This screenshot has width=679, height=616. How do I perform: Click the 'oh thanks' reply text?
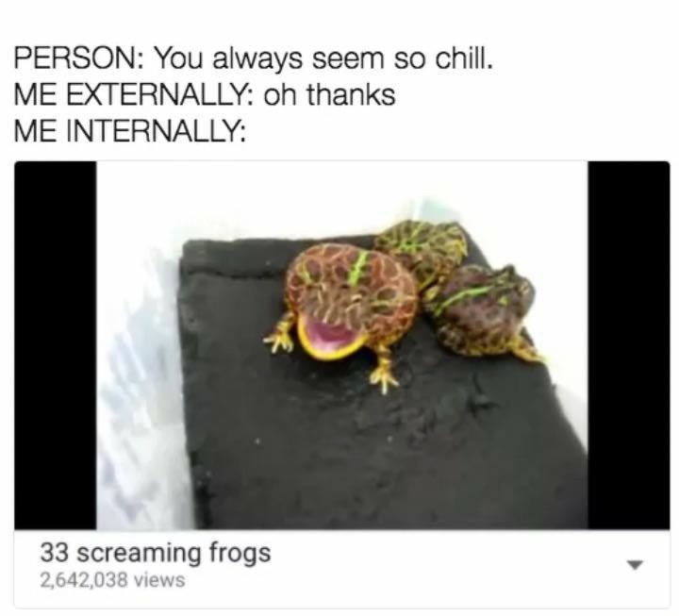pos(329,95)
